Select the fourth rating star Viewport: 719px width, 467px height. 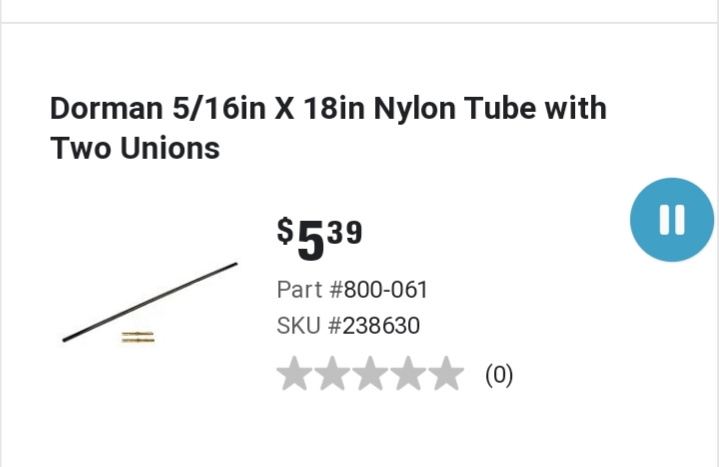(409, 375)
